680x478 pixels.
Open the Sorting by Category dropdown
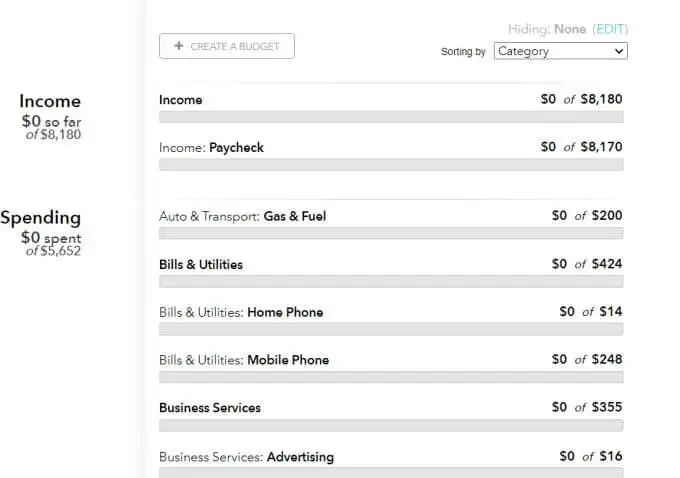tap(561, 51)
